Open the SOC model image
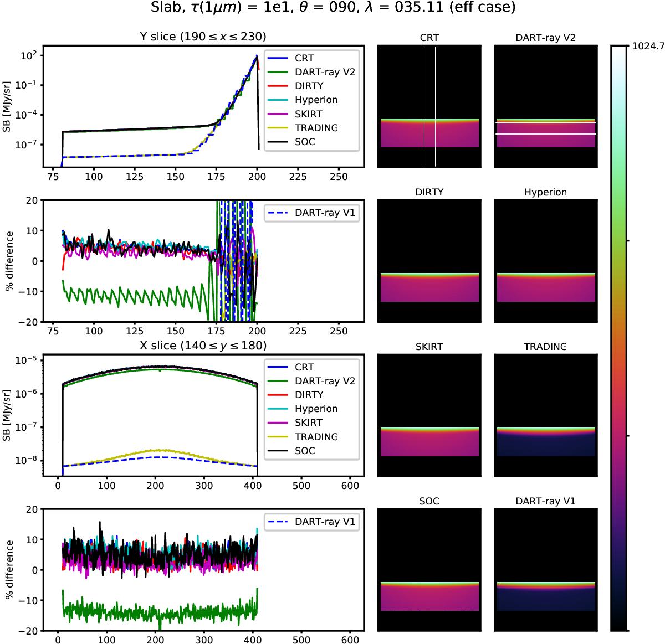 pos(429,570)
